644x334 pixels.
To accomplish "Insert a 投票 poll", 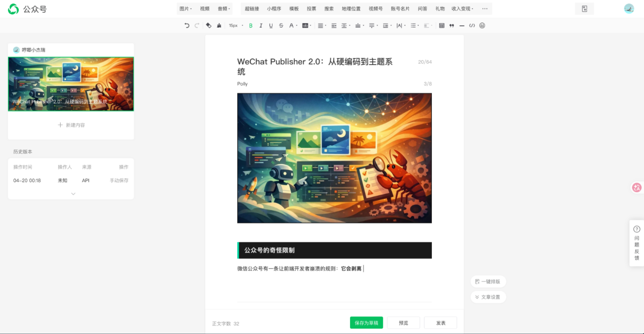I will pyautogui.click(x=312, y=9).
